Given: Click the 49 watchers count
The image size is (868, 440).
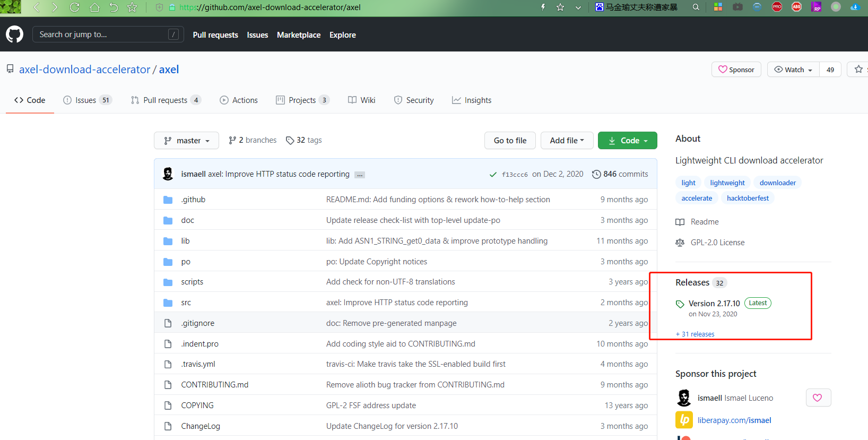Looking at the screenshot, I should click(830, 70).
